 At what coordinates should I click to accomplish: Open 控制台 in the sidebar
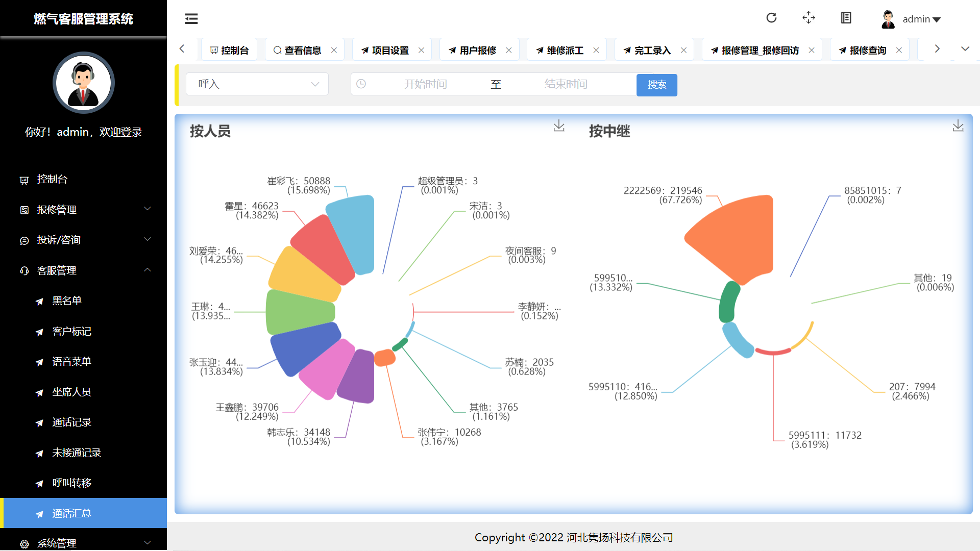point(83,179)
